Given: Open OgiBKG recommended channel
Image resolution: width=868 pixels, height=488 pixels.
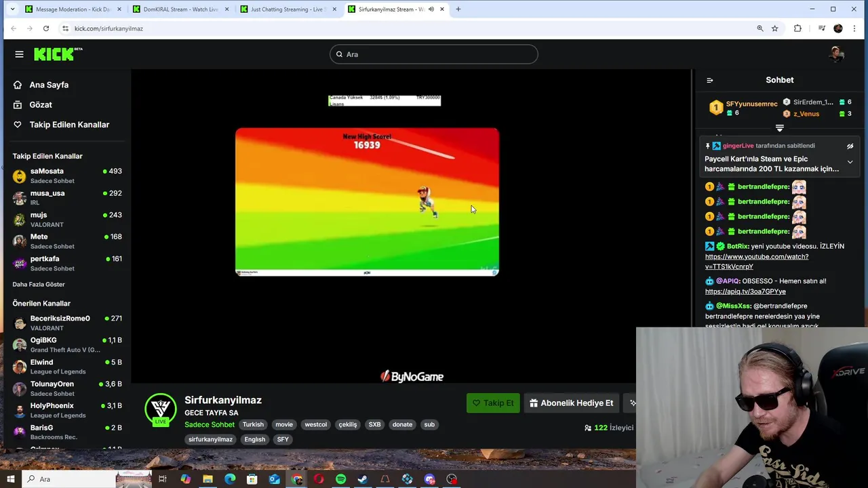Looking at the screenshot, I should [66, 344].
